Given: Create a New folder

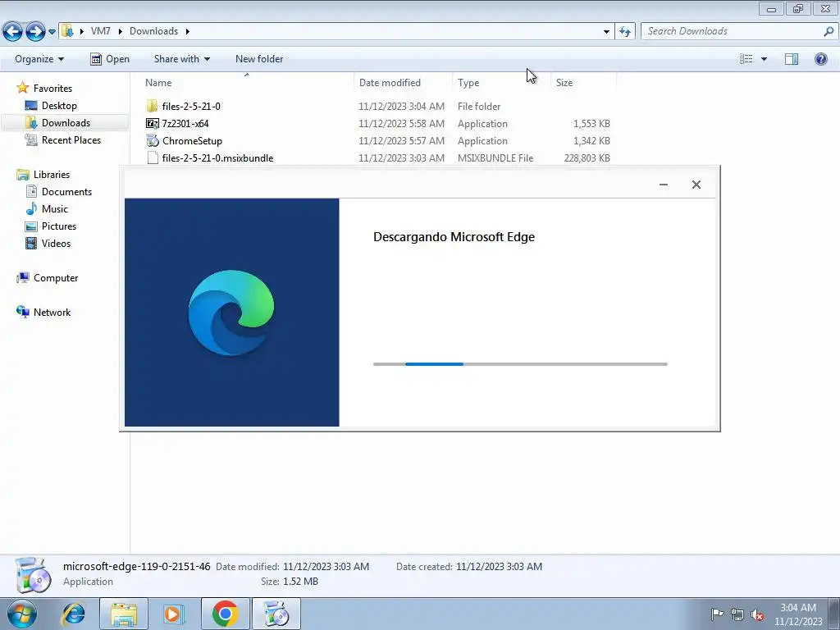Looking at the screenshot, I should coord(259,59).
